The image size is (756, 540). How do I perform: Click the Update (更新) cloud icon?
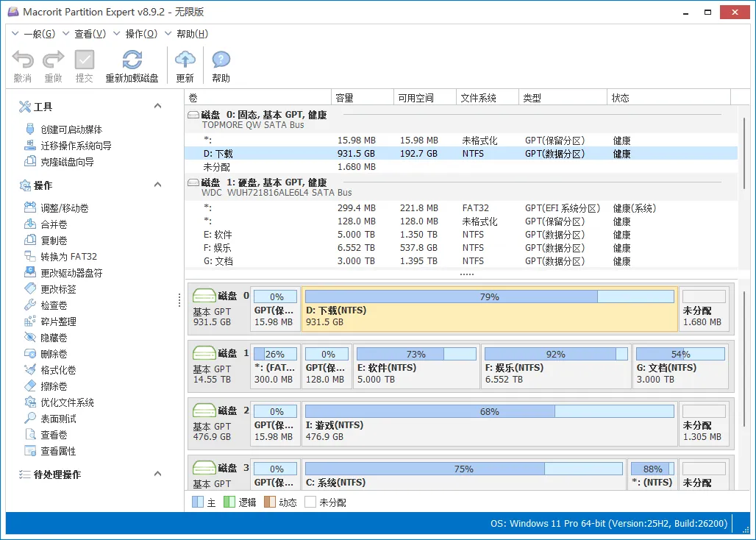185,60
